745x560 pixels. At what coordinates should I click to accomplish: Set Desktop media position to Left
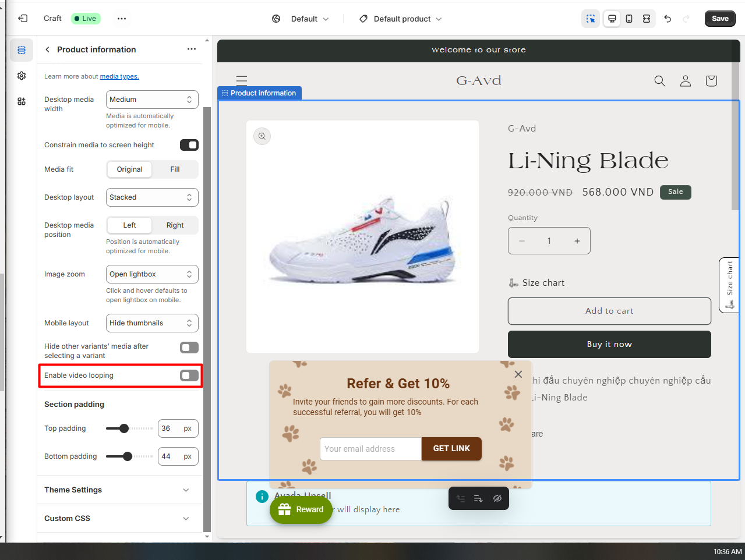click(129, 225)
